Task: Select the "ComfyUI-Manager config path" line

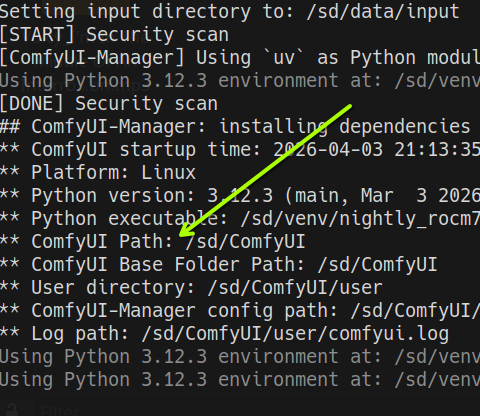Action: 240,311
